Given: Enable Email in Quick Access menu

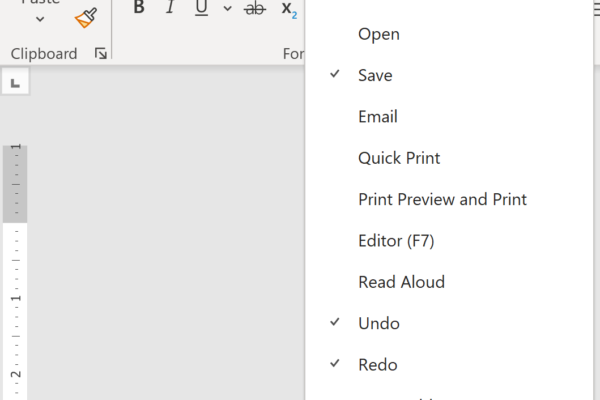Looking at the screenshot, I should (449, 116).
